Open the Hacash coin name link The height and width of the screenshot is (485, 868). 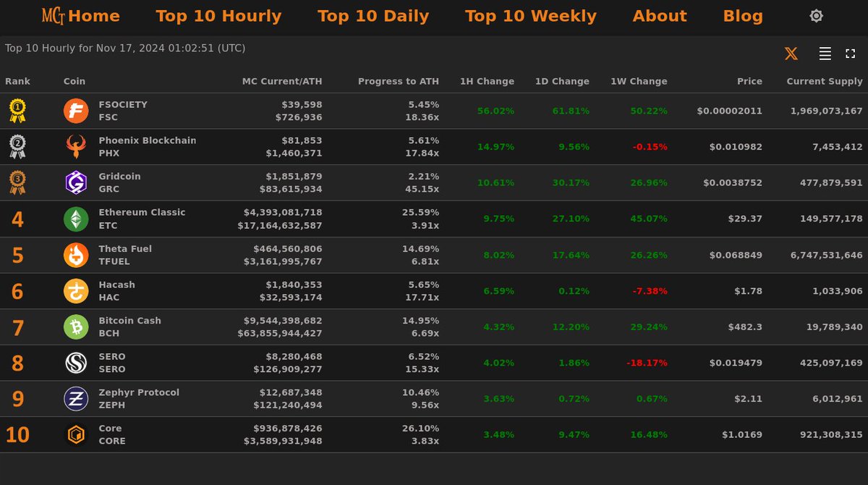click(x=117, y=284)
